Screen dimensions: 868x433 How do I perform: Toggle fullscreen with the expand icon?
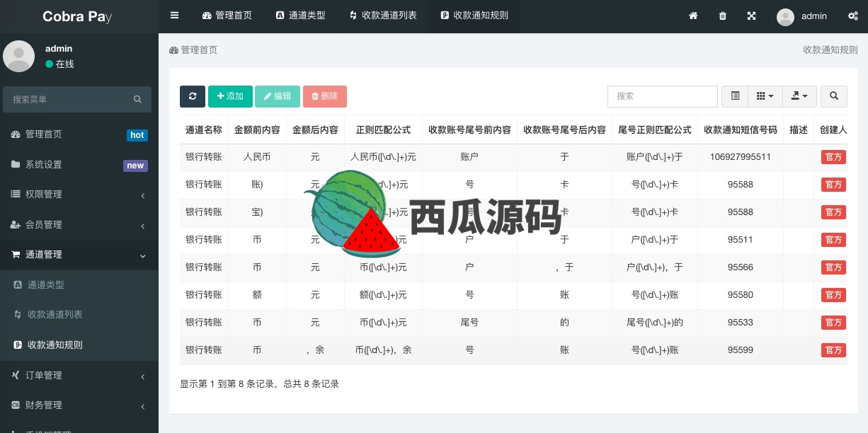751,16
